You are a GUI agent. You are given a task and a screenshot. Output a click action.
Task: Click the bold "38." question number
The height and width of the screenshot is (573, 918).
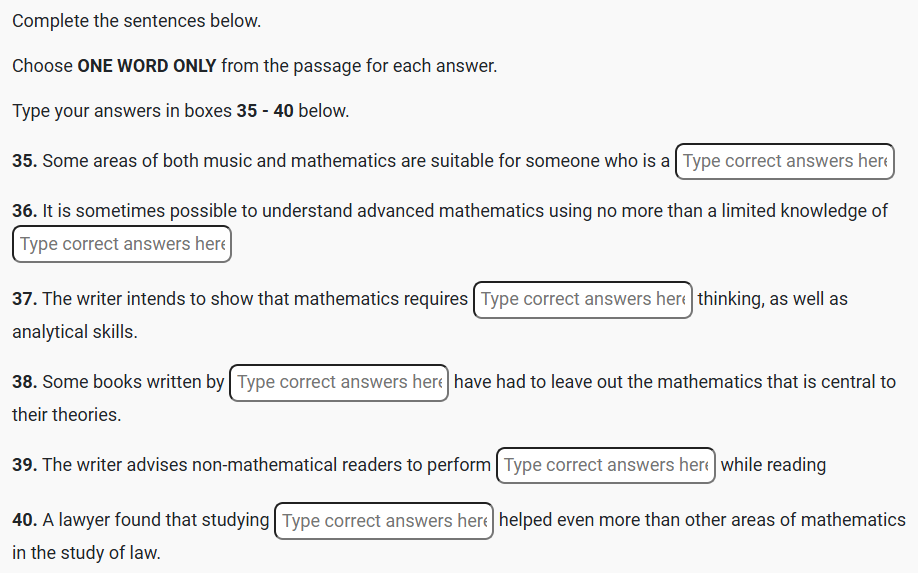point(25,382)
